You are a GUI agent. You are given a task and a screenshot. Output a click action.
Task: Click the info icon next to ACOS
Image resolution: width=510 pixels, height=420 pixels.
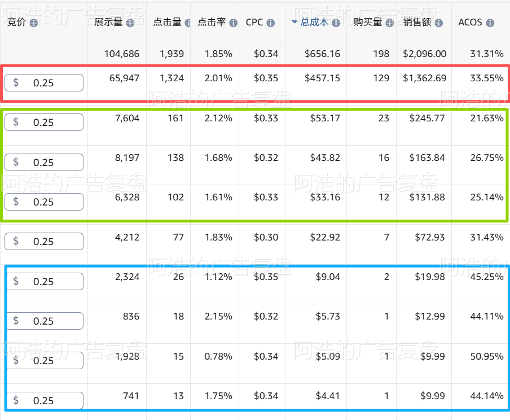pos(490,23)
